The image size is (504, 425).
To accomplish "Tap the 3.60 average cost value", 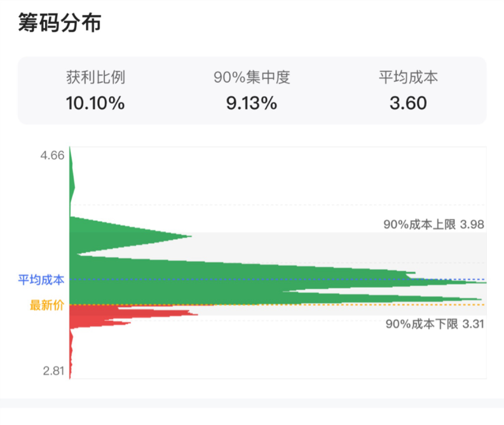I will click(x=408, y=103).
